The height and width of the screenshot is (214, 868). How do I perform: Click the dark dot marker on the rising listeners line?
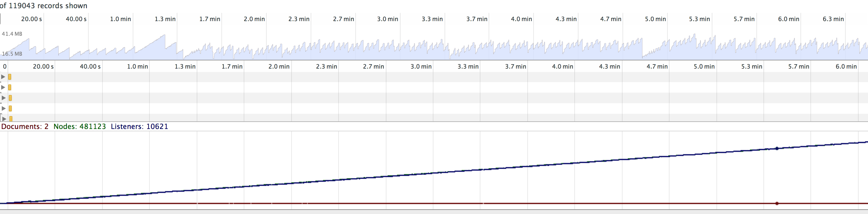[777, 148]
